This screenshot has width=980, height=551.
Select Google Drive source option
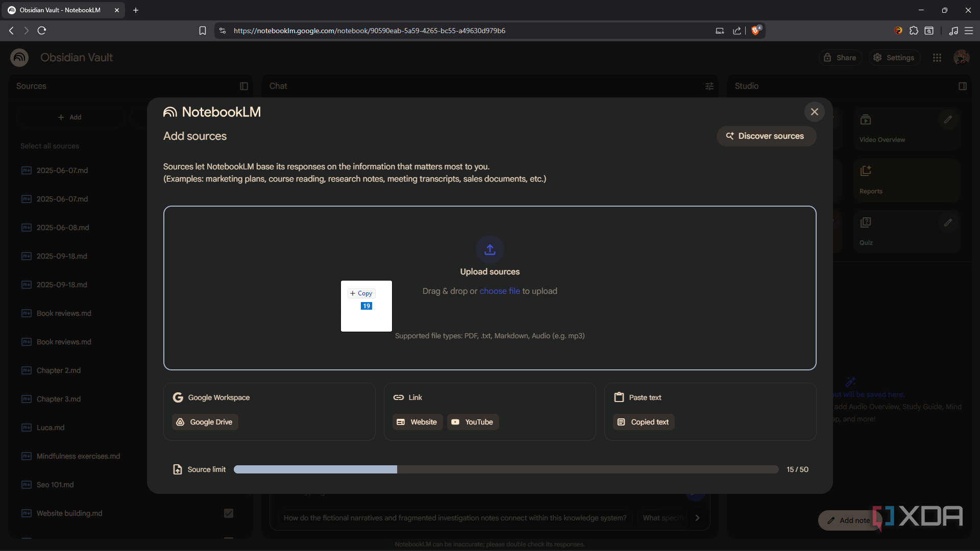[x=205, y=422]
